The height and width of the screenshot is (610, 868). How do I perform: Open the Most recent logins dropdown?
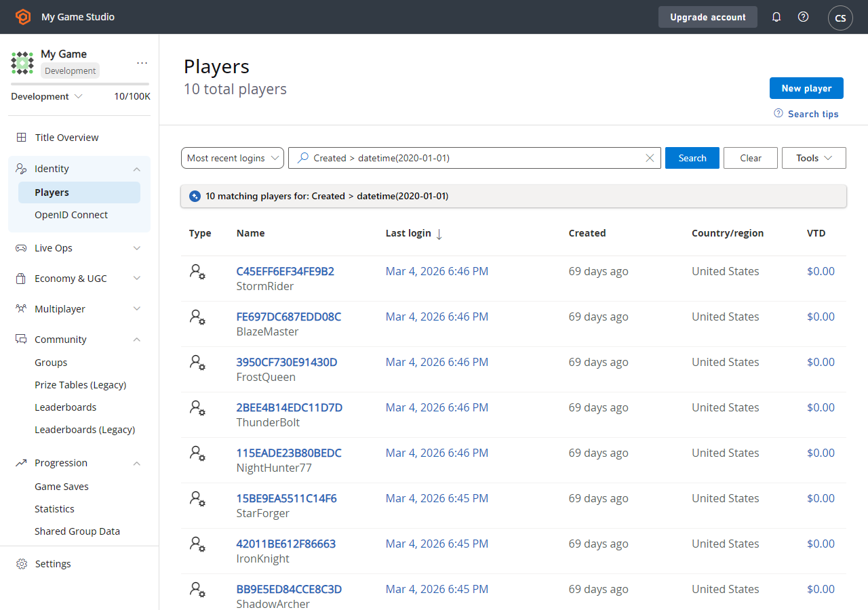[x=233, y=158]
